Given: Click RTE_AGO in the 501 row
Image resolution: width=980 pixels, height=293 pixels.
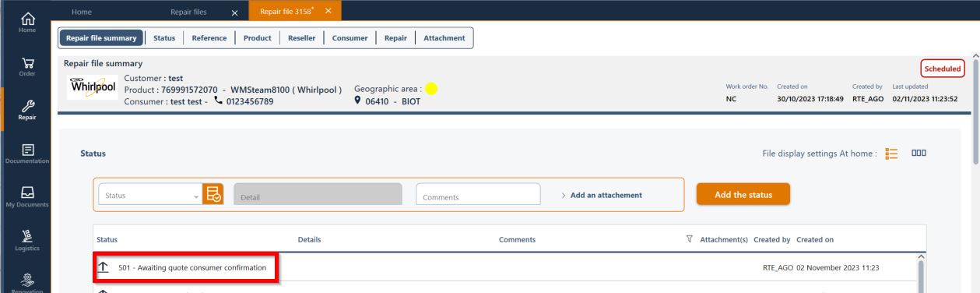Looking at the screenshot, I should coord(778,268).
